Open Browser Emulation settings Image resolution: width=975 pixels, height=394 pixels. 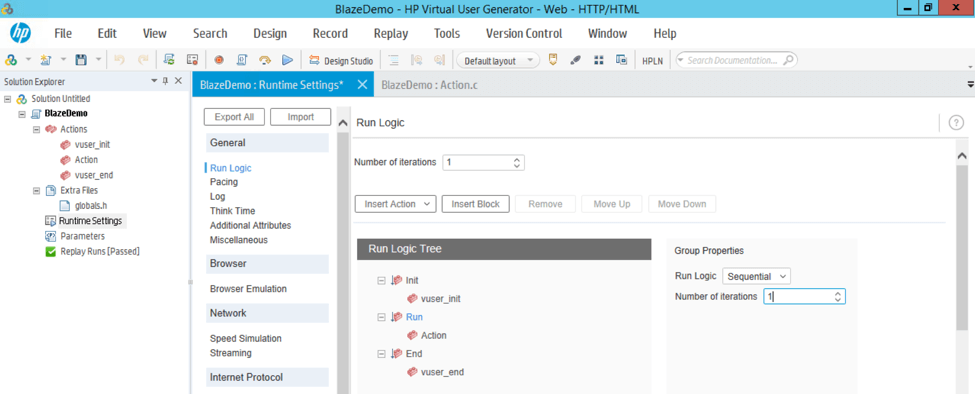point(248,289)
